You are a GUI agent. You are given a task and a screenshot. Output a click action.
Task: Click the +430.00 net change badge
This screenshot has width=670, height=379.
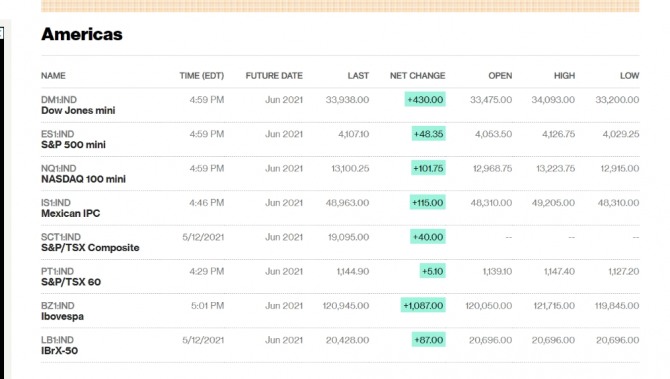(x=425, y=100)
